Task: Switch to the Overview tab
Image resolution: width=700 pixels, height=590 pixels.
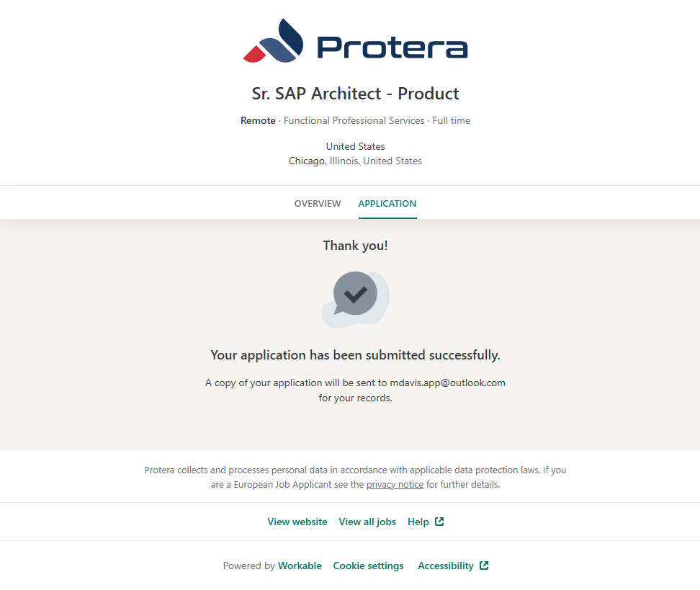Action: [x=318, y=204]
